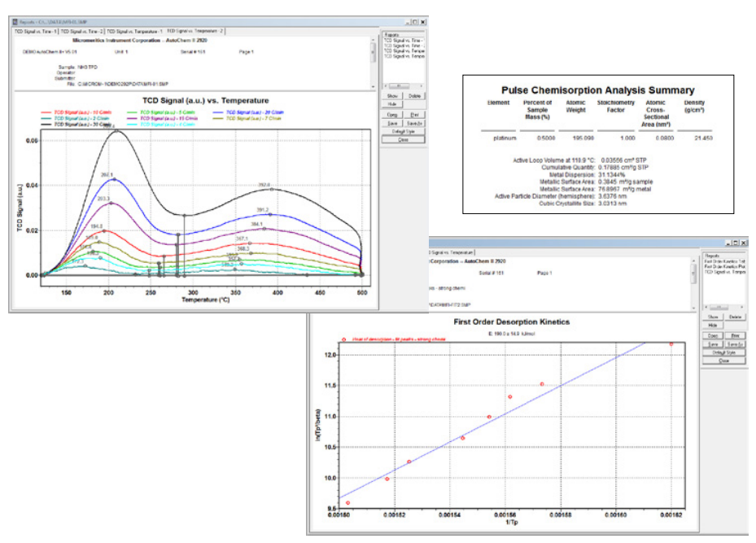The image size is (756, 543).
Task: Click Hide button in the top Reports window
Action: coord(391,104)
